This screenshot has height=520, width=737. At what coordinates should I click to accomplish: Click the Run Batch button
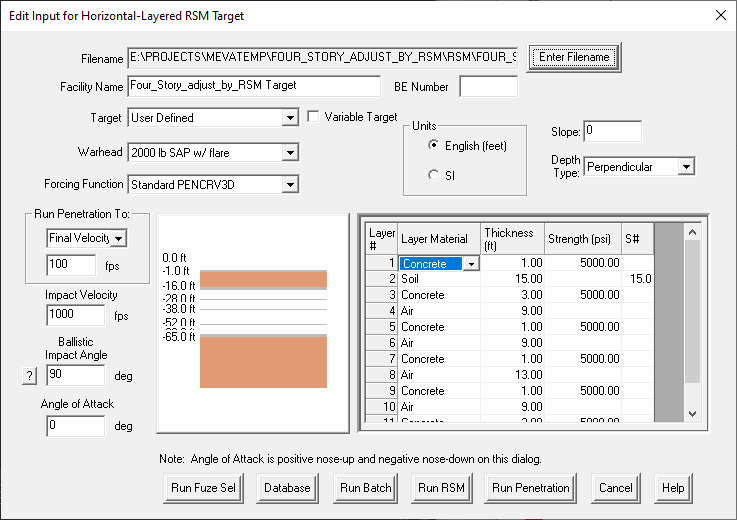[364, 488]
